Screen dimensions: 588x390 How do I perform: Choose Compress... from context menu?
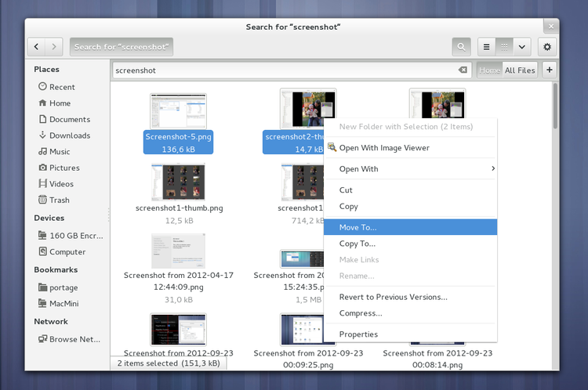tap(411, 313)
